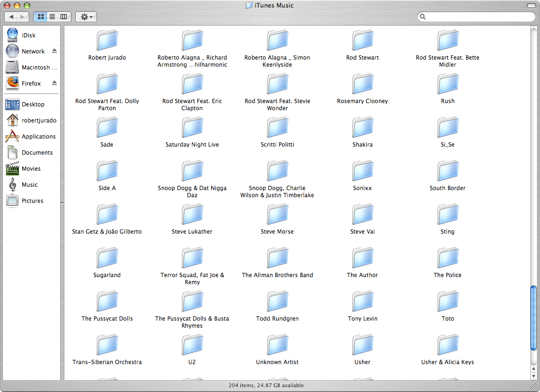Image resolution: width=540 pixels, height=392 pixels.
Task: Switch to list view
Action: 53,17
